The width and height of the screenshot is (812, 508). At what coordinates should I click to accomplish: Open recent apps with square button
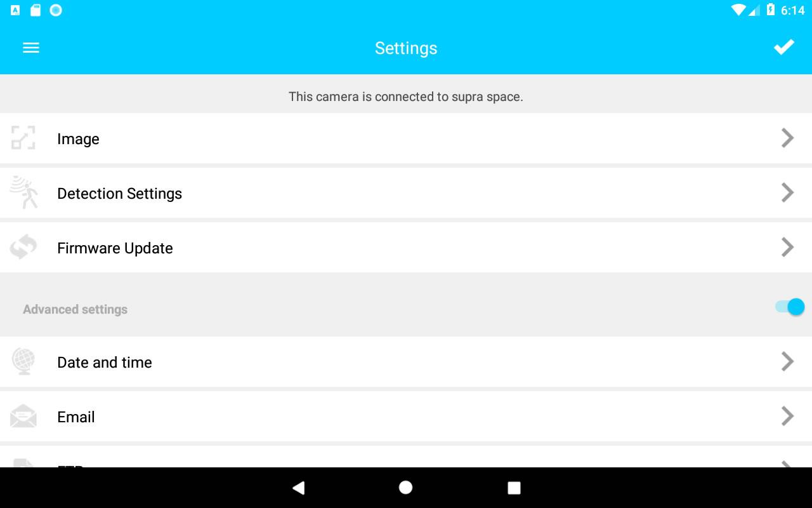tap(514, 488)
